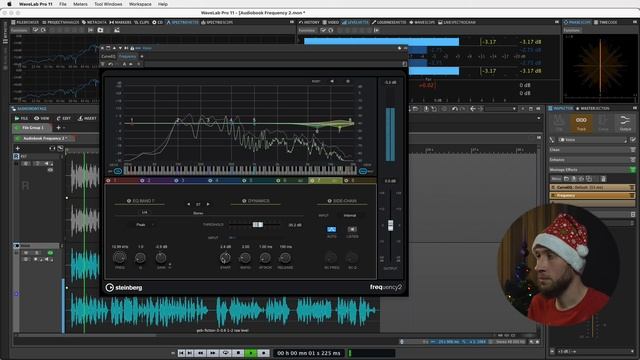
Task: Switch to the Markers tab
Action: [120, 22]
